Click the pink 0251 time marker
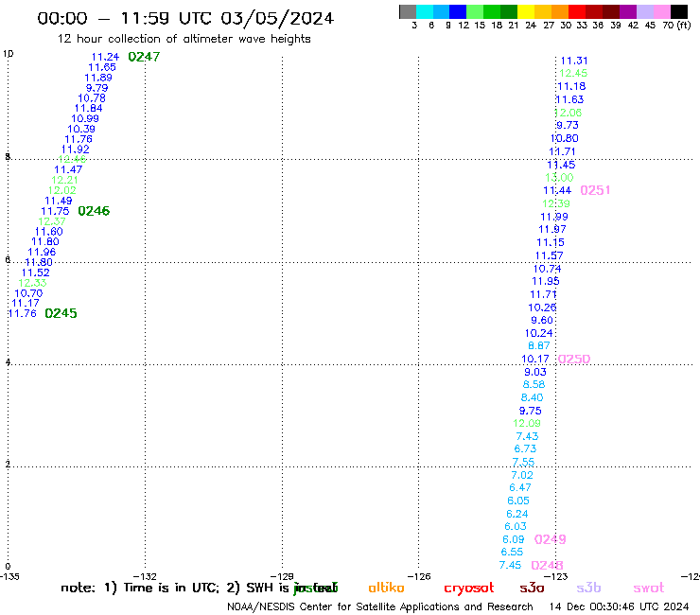 coord(595,190)
